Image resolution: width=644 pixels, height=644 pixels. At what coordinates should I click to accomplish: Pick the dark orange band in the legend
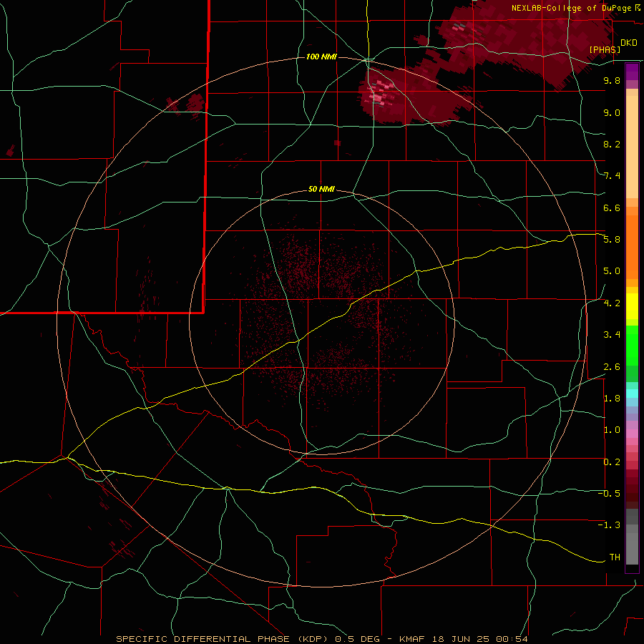click(632, 248)
